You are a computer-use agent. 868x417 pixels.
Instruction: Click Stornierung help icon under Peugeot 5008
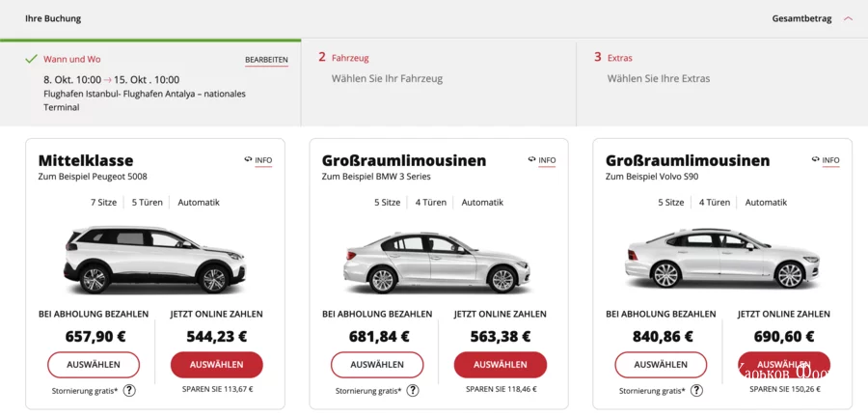tap(129, 390)
